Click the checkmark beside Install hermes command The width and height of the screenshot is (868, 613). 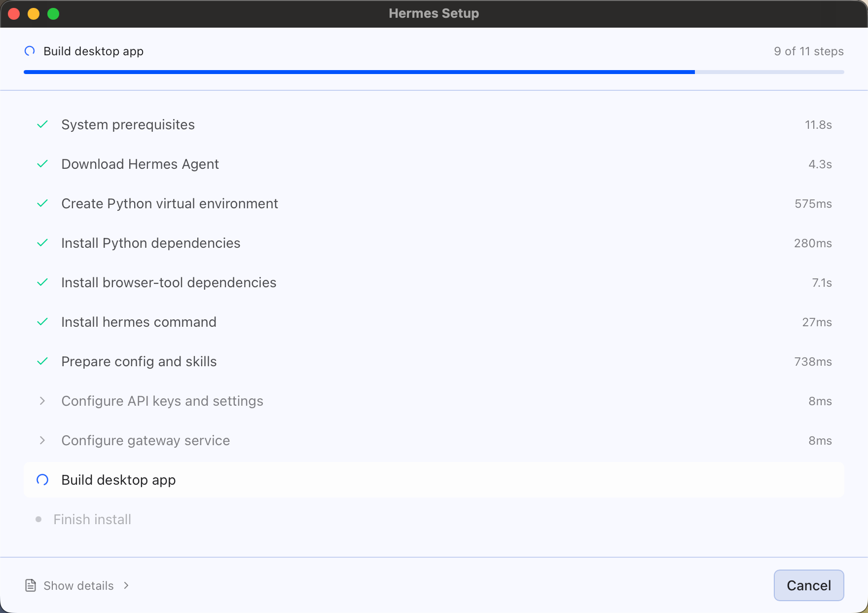[x=42, y=322]
